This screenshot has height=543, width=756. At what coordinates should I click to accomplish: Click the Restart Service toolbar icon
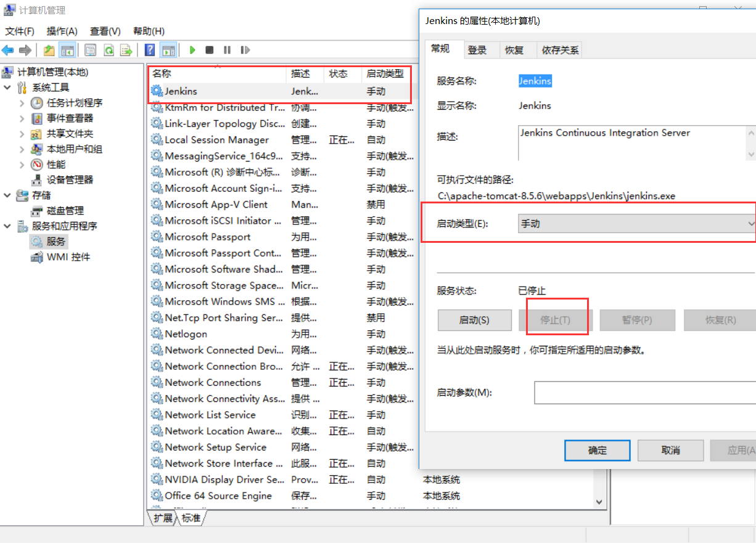245,50
